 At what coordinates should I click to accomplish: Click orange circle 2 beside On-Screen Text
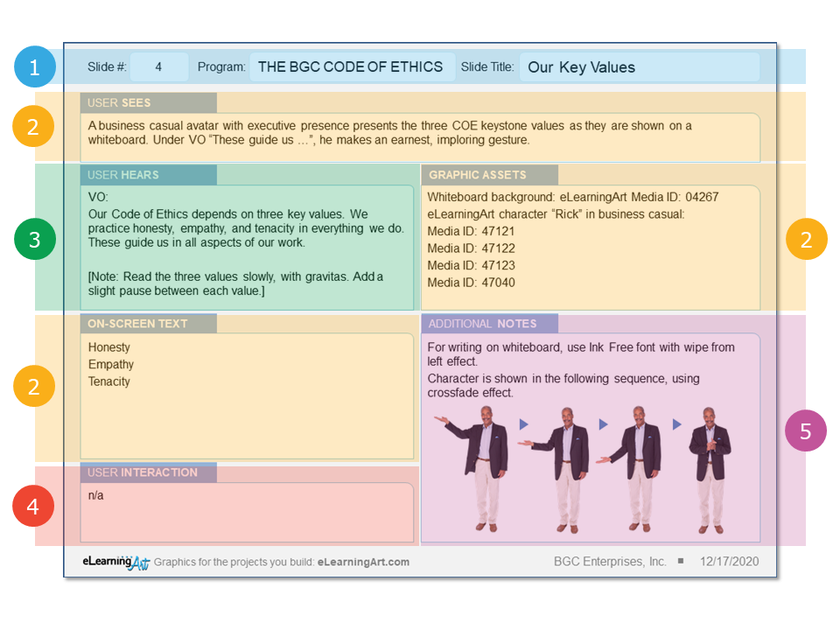(34, 386)
